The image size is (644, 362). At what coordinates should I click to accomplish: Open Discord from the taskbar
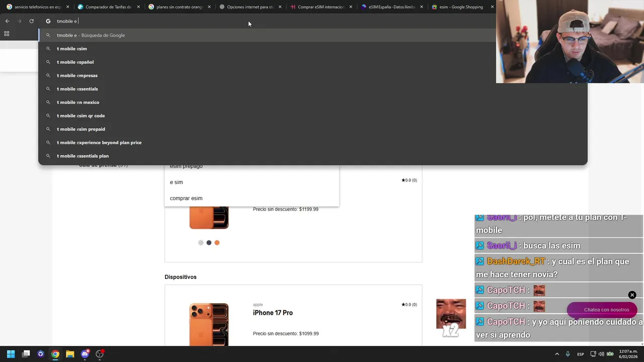click(x=85, y=354)
